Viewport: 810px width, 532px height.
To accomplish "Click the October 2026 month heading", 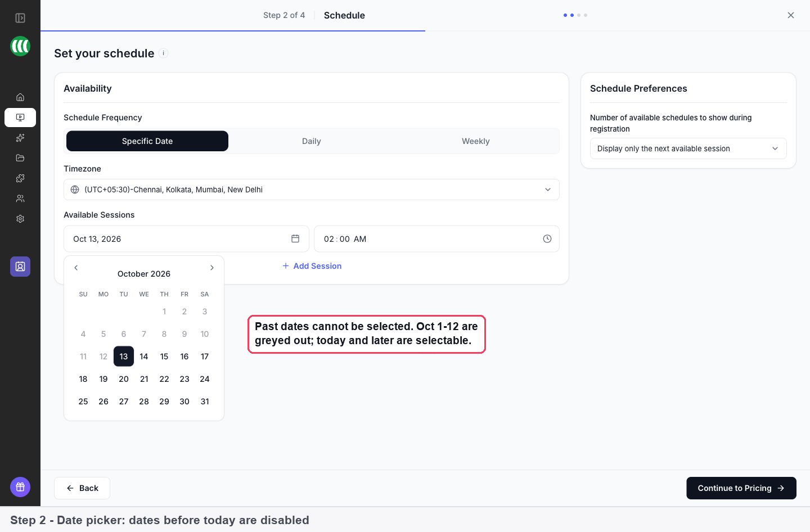I will click(144, 274).
